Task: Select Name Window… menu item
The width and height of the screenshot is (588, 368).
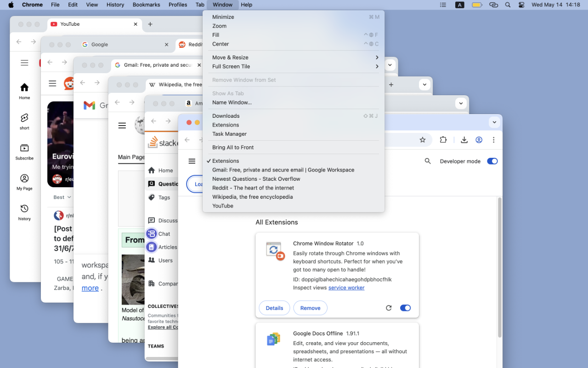Action: [293, 103]
